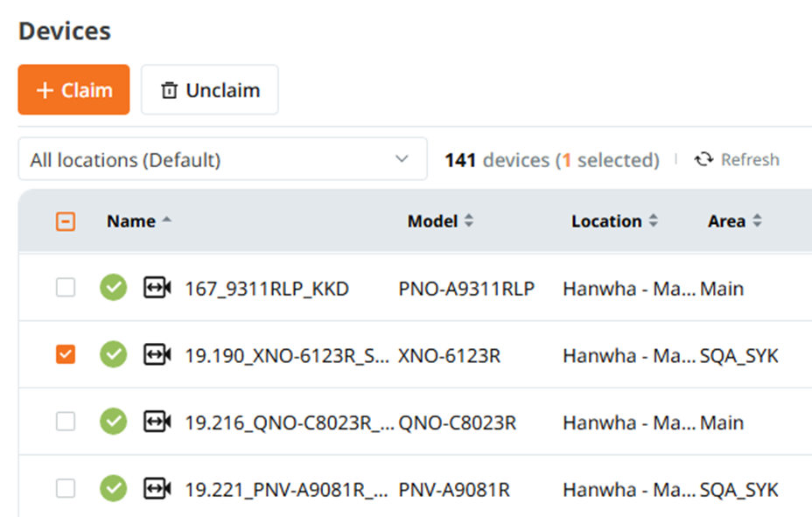
Task: Click the camera icon for 19.190_XNO-6123R
Action: (x=157, y=354)
